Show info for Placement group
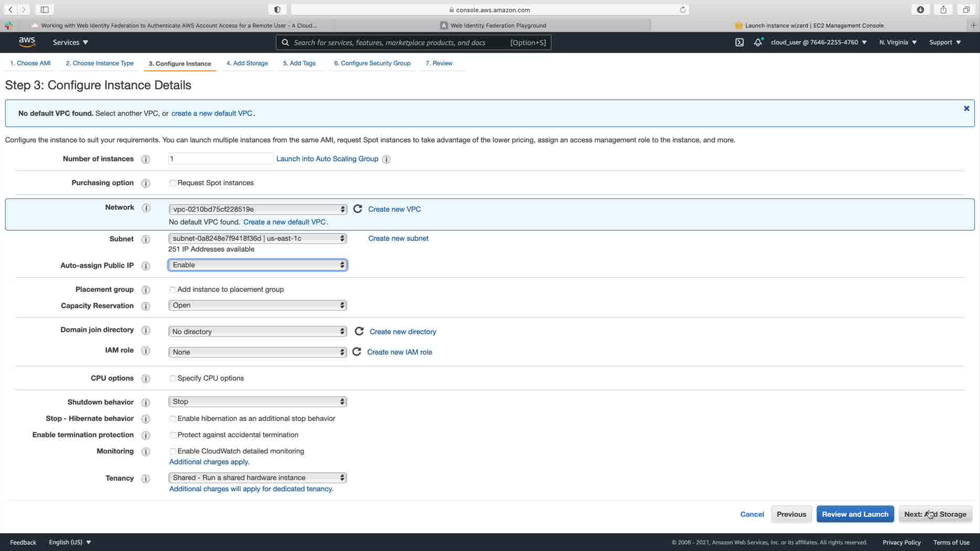 (146, 290)
